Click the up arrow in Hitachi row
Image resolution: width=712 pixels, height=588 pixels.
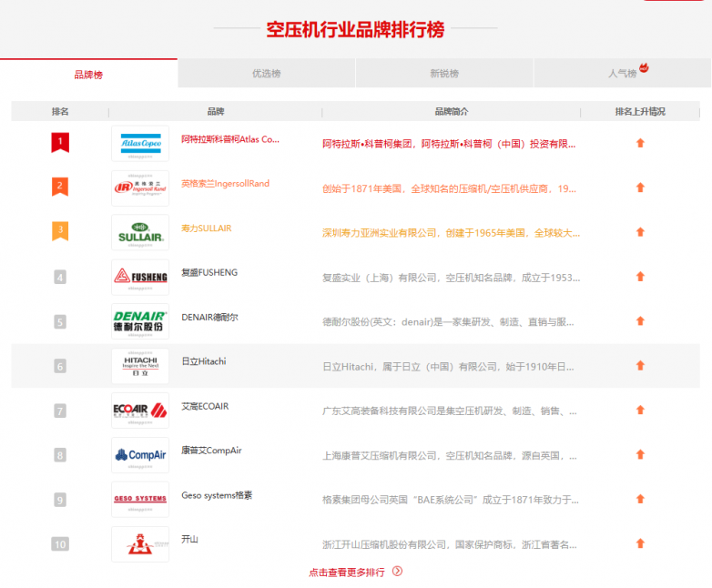click(640, 366)
